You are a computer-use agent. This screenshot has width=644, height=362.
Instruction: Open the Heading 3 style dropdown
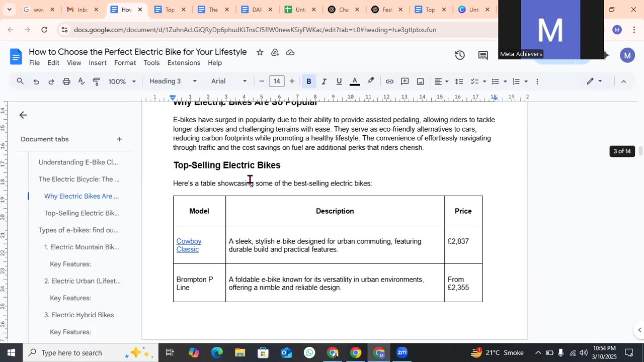coord(173,81)
